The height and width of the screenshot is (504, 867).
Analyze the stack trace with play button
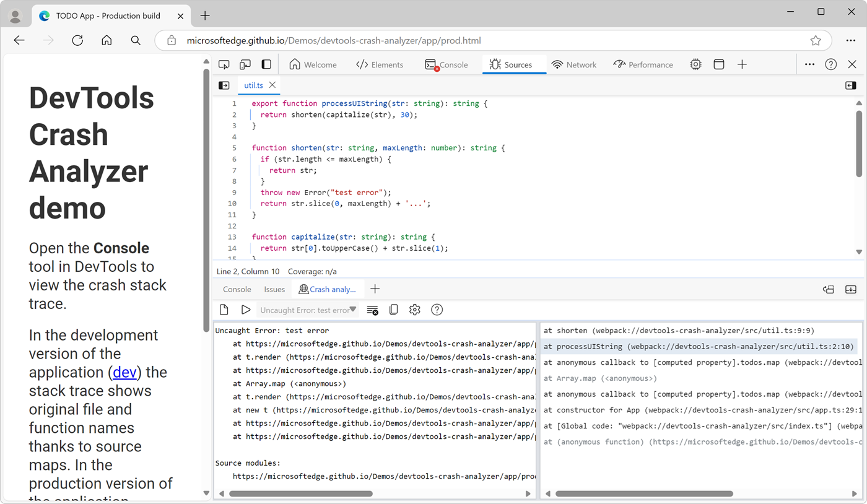[x=246, y=310]
